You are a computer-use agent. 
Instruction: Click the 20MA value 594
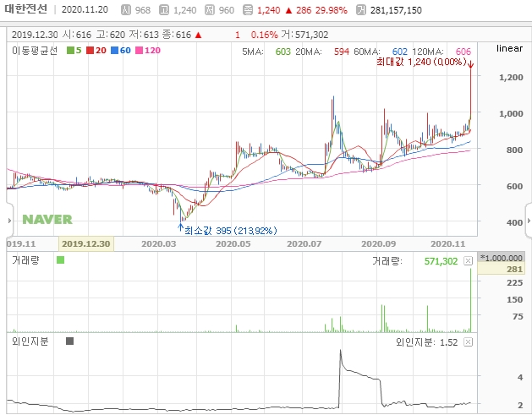tap(342, 52)
